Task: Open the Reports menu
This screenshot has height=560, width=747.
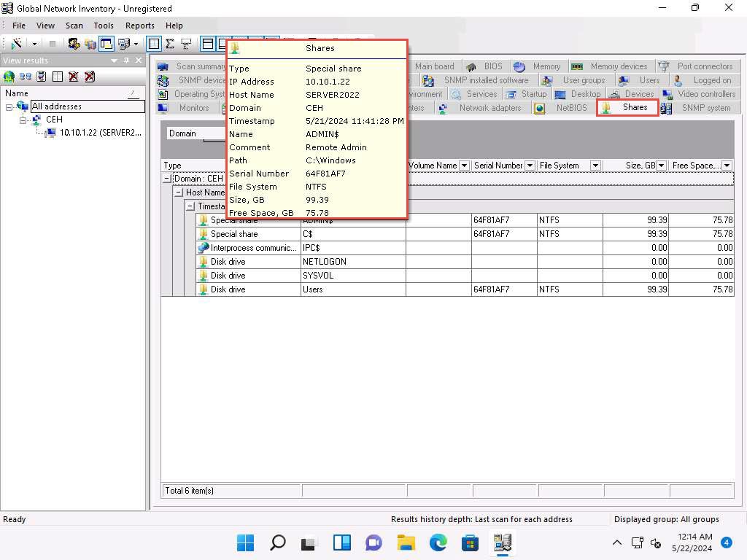Action: click(x=139, y=26)
